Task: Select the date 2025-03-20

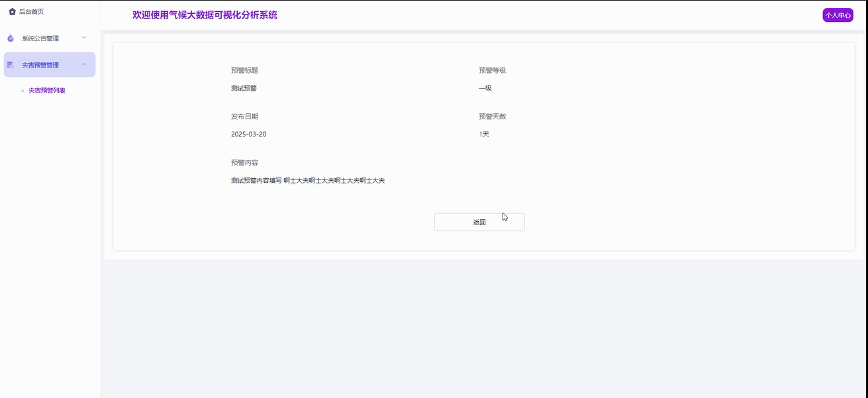Action: pyautogui.click(x=249, y=134)
